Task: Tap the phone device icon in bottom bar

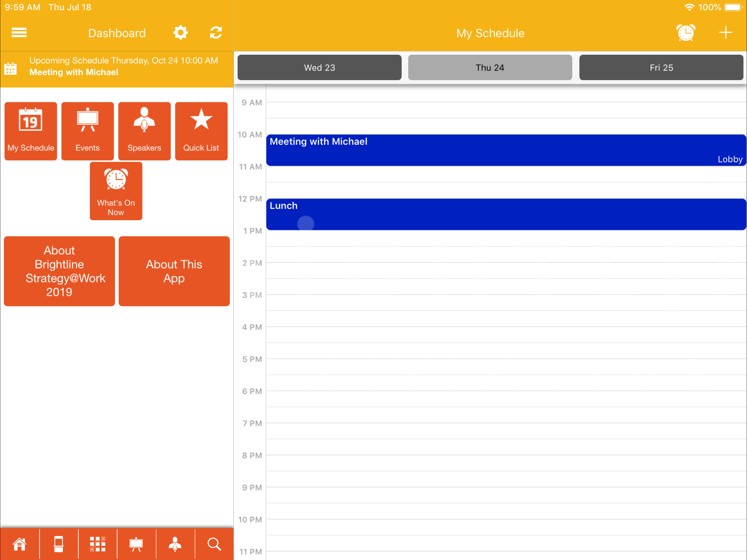Action: [x=59, y=544]
